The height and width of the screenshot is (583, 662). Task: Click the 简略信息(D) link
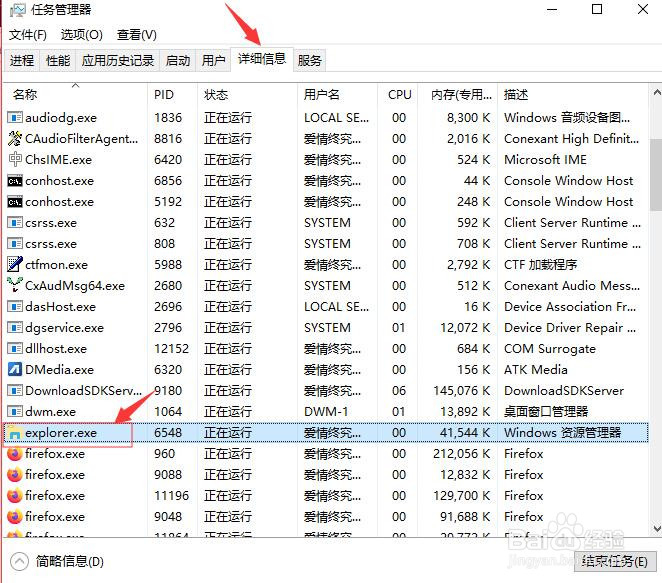point(69,561)
